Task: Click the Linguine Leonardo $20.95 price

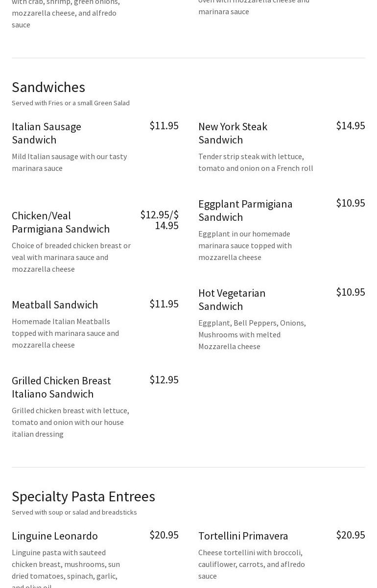Action: tap(164, 535)
